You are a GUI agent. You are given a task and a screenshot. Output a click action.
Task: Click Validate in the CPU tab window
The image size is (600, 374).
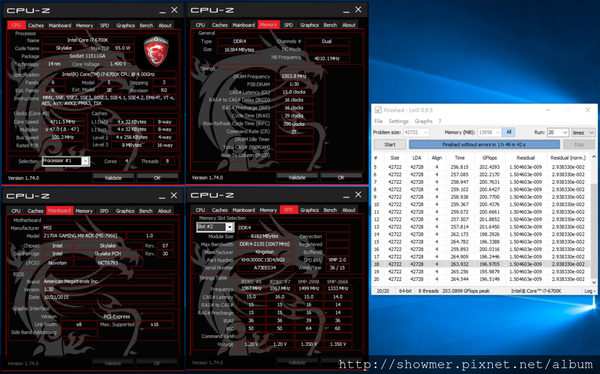(x=113, y=178)
